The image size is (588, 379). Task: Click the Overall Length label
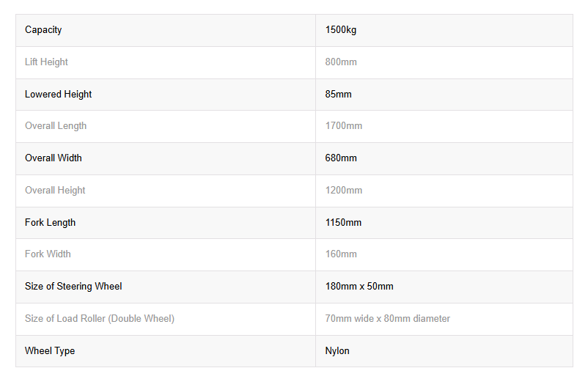click(56, 126)
